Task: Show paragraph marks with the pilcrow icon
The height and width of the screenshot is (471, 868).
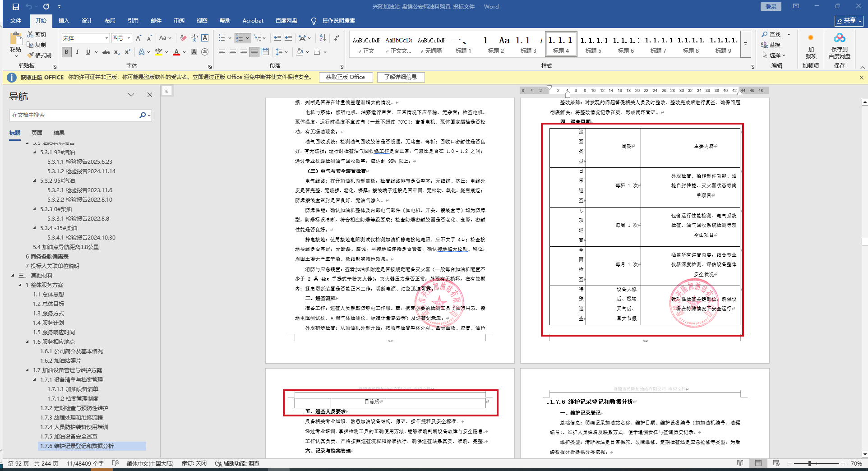Action: (337, 38)
